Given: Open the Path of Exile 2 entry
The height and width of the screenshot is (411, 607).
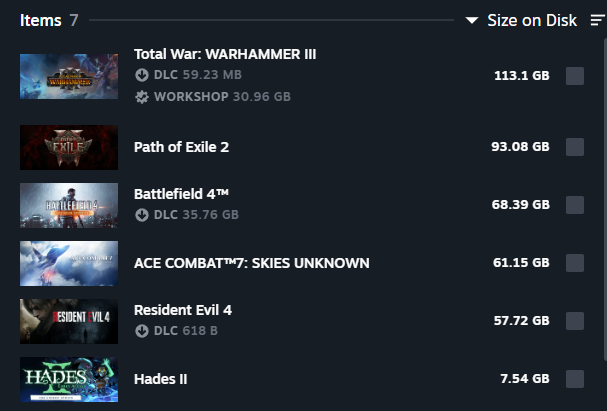Looking at the screenshot, I should tap(181, 147).
